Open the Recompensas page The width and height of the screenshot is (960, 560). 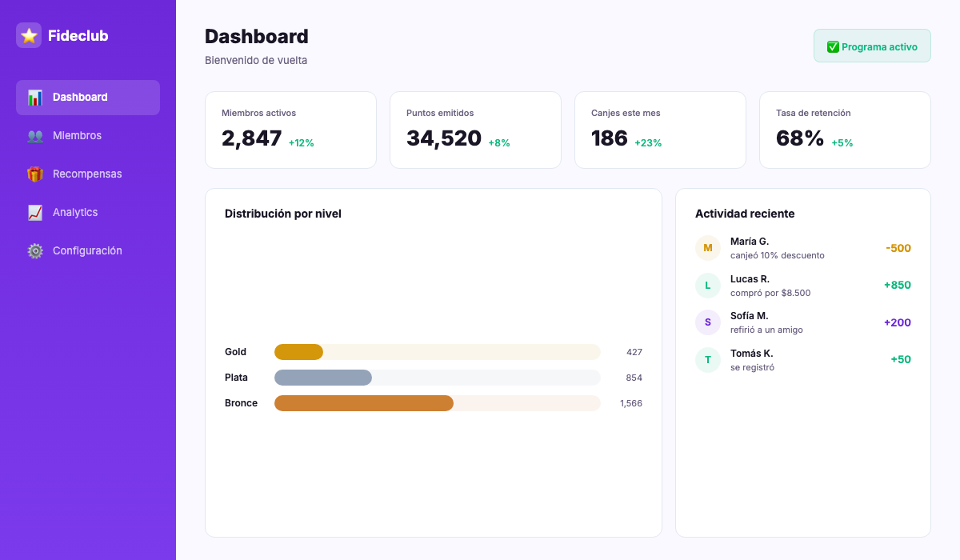coord(86,174)
